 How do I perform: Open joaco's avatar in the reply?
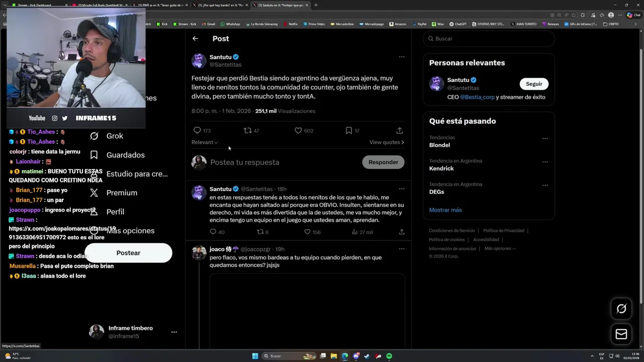(199, 253)
